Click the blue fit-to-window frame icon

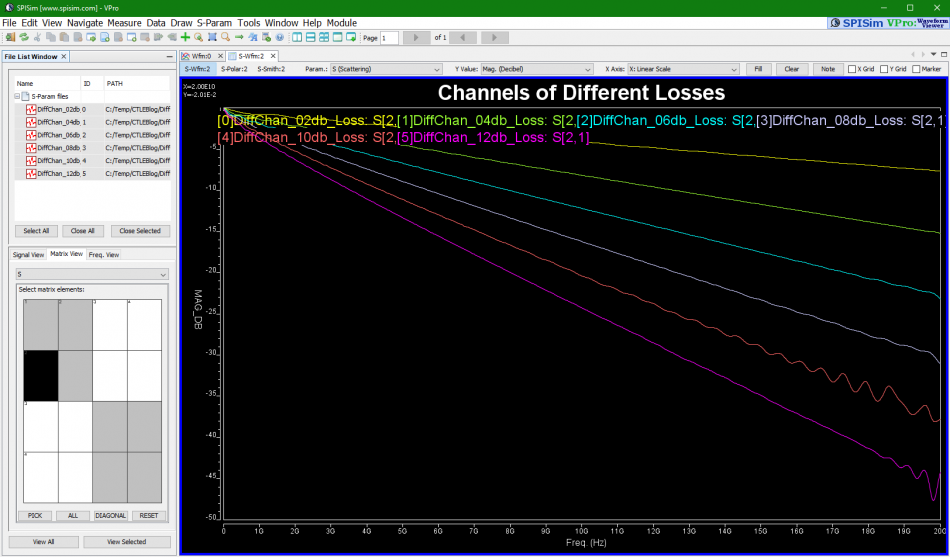tap(212, 37)
